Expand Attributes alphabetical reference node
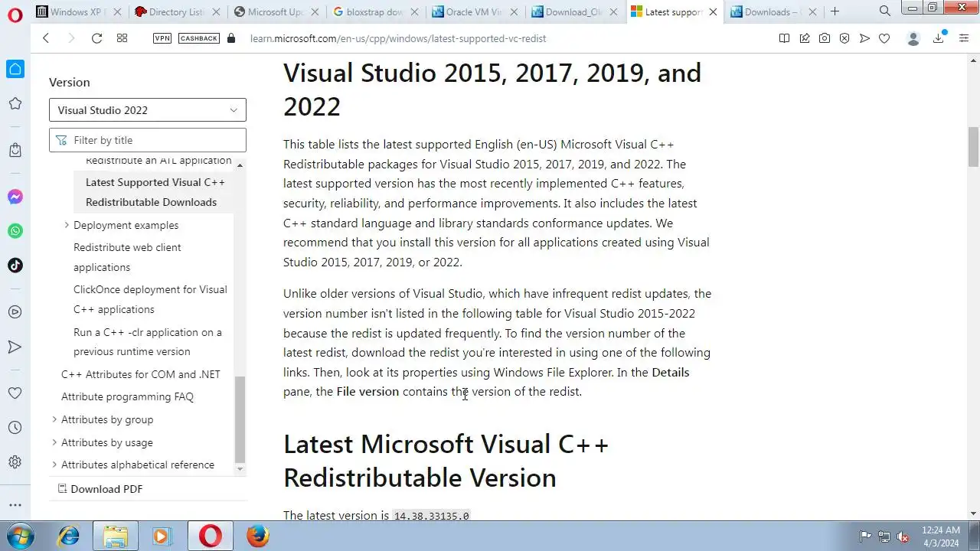Screen dimensions: 980x551 point(54,465)
